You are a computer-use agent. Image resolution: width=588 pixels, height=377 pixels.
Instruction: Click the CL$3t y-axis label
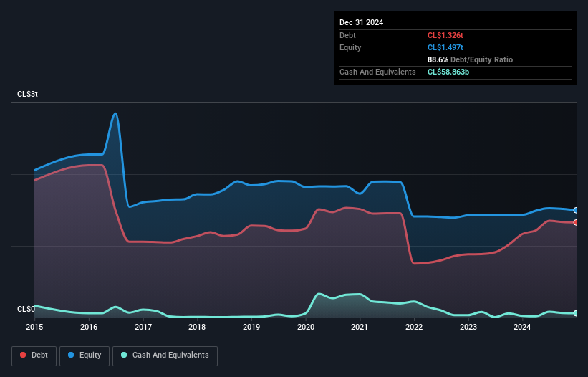click(x=27, y=94)
